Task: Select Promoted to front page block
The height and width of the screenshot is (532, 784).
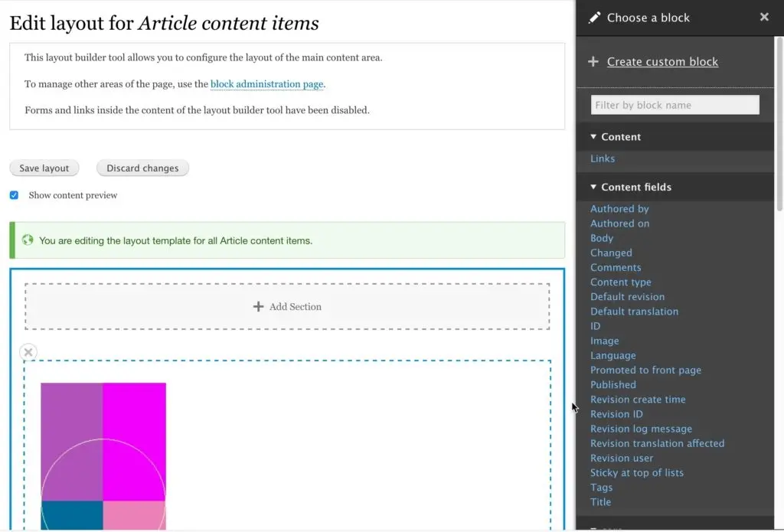Action: 645,370
